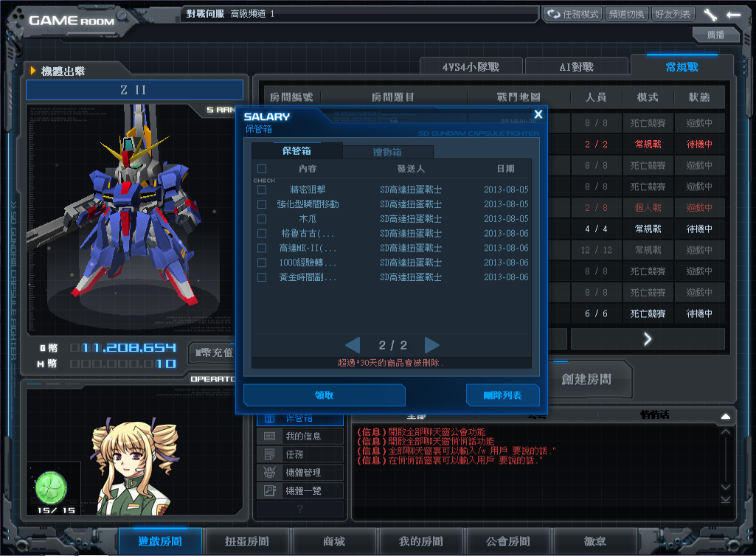
Task: Go to next page in 保管箱 list
Action: (x=432, y=345)
